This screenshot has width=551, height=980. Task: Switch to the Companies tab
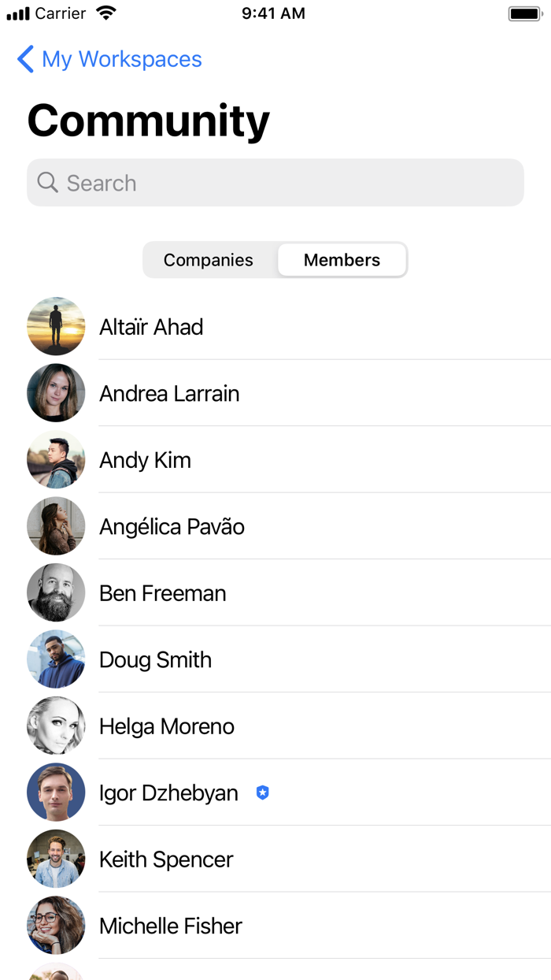pyautogui.click(x=209, y=260)
